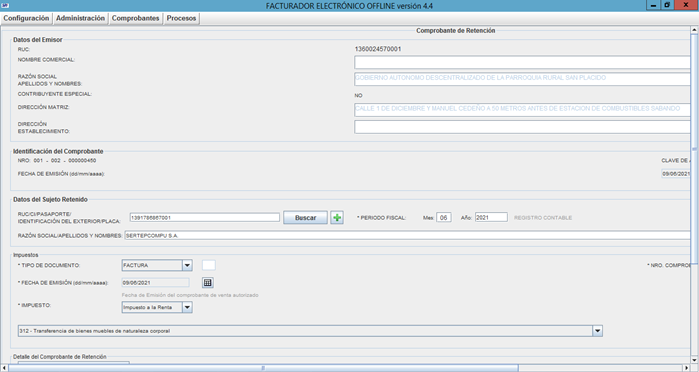Click the Nombre Comercial text field
Screen dimensions: 699x372
522,62
